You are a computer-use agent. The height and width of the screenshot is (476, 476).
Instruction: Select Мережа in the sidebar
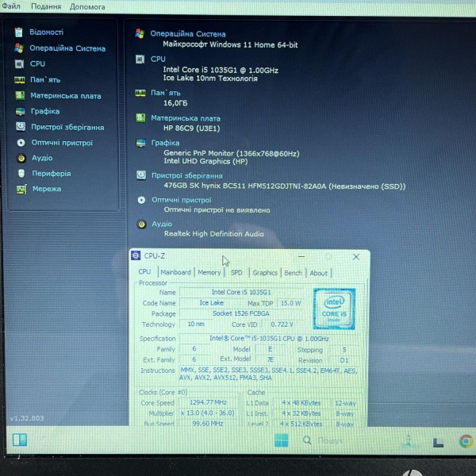point(47,189)
